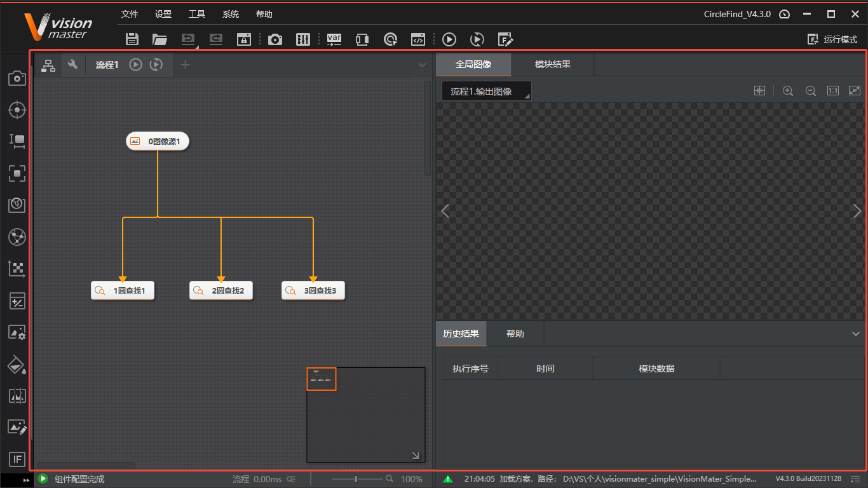The image size is (868, 488).
Task: Select the image-with-pencil tool in the sidebar
Action: (17, 427)
